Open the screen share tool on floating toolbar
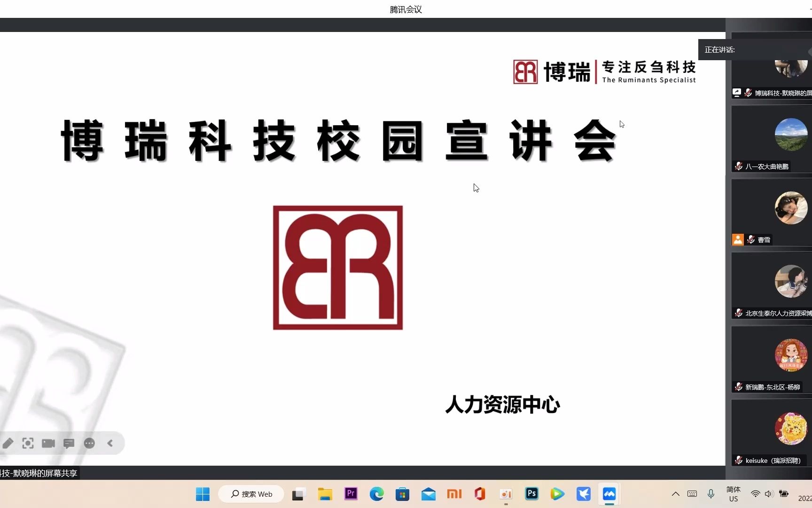This screenshot has height=508, width=812. pyautogui.click(x=28, y=443)
